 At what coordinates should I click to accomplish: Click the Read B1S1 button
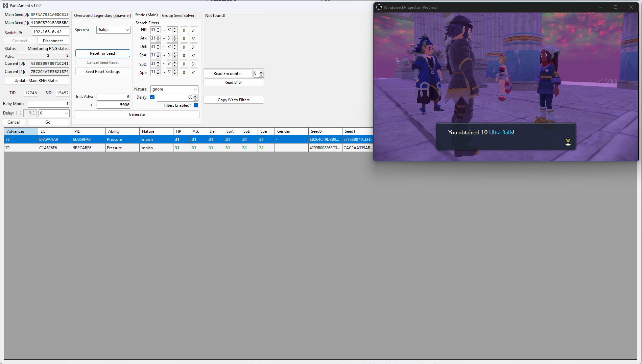coord(233,82)
